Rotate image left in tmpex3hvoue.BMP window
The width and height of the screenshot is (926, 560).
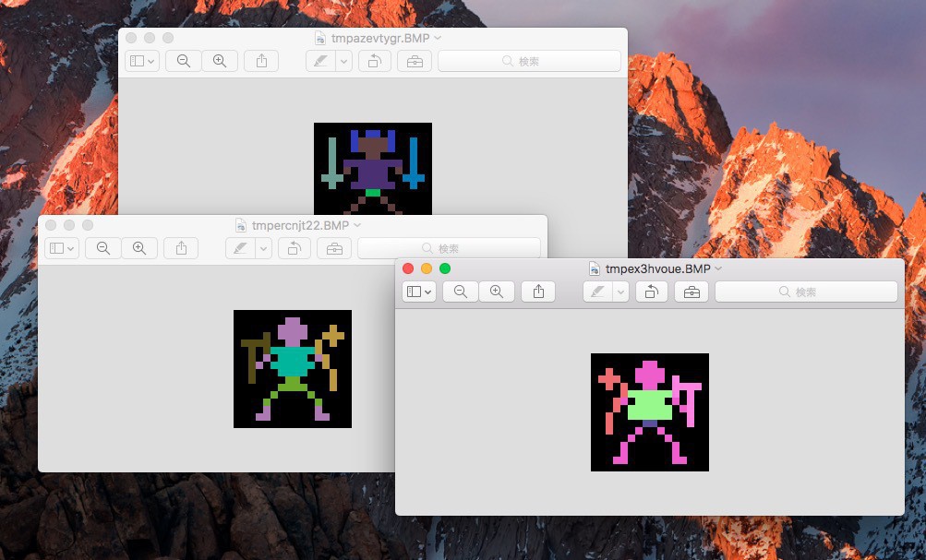652,292
